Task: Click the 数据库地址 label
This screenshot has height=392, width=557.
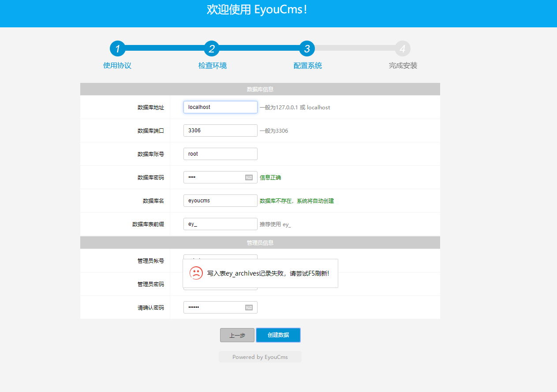Action: [x=151, y=108]
